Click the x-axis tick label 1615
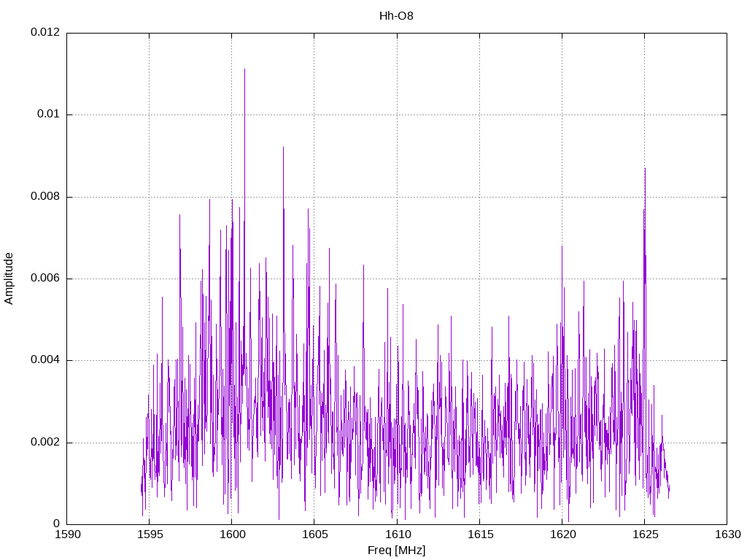This screenshot has width=747, height=560. pyautogui.click(x=480, y=534)
